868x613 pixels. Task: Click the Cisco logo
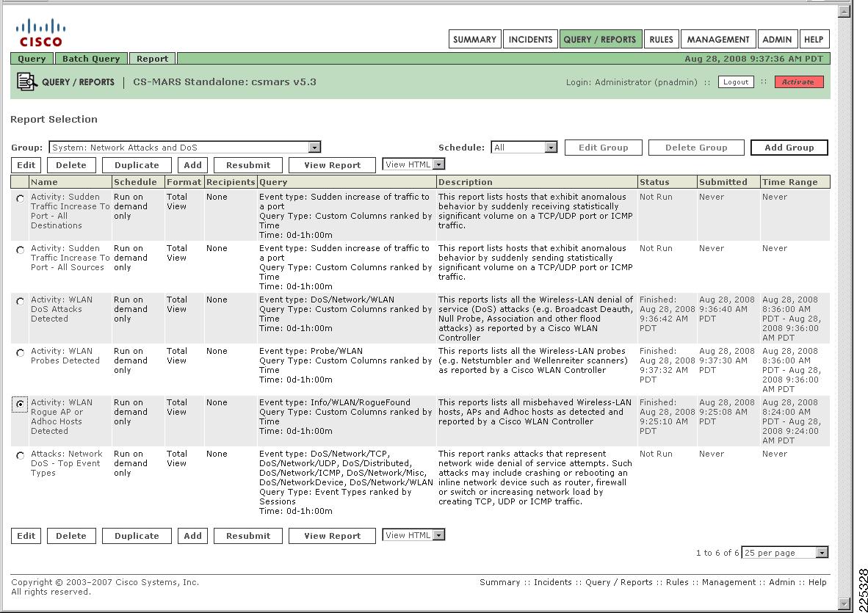click(x=40, y=32)
